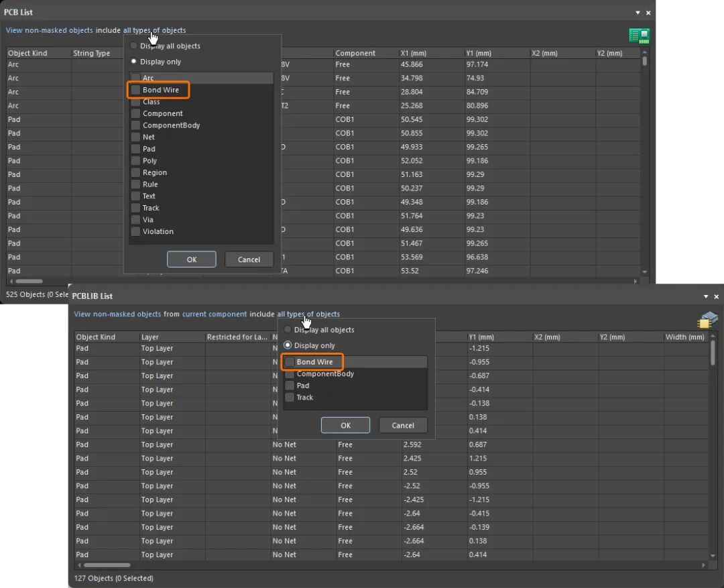Check the Via option

(x=135, y=220)
